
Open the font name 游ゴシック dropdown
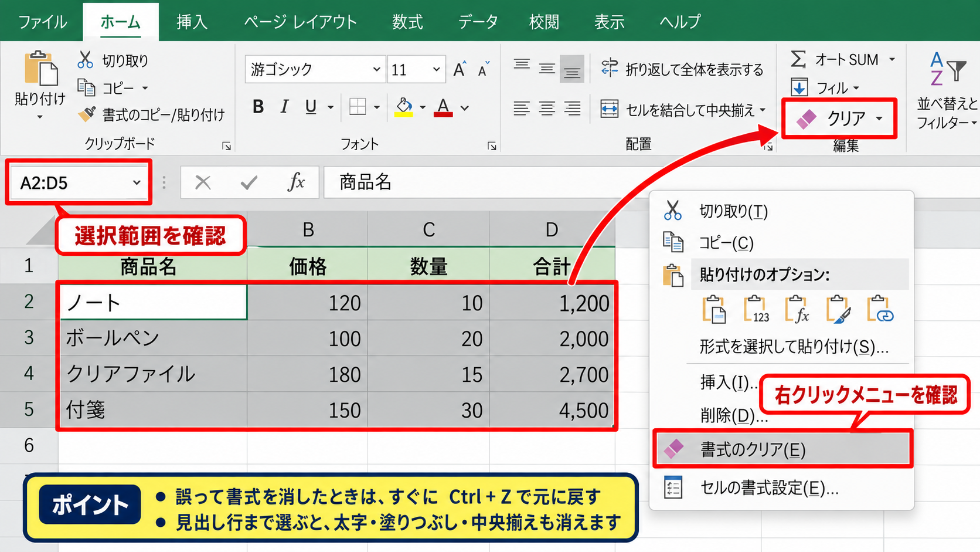click(376, 69)
